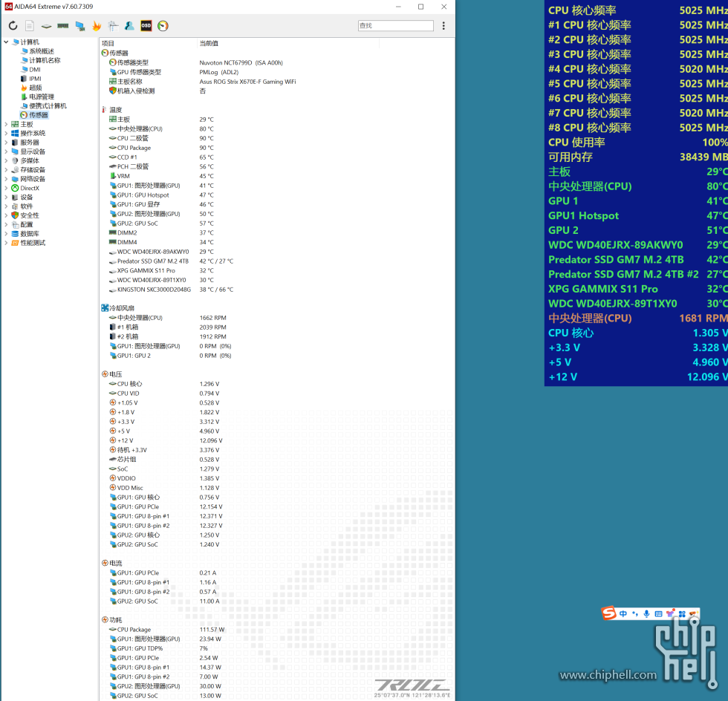Select 安全性 in the tree
Screen dimensions: 728x701
pyautogui.click(x=30, y=215)
